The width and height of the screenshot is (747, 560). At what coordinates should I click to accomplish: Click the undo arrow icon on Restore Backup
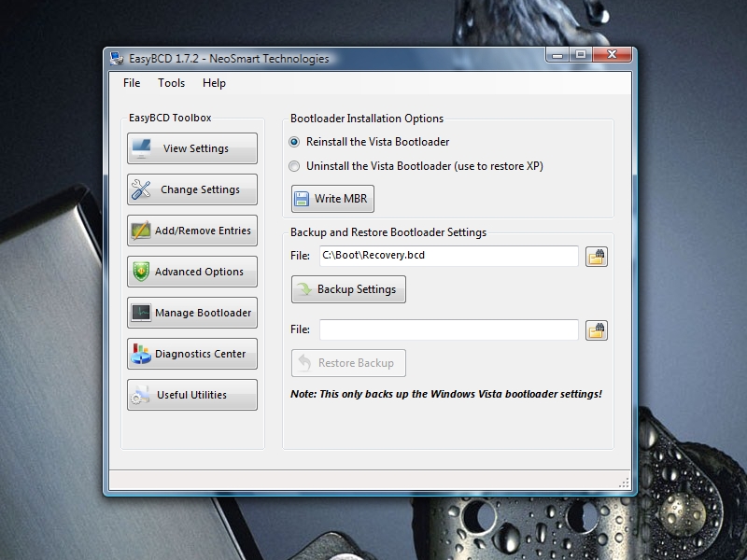coord(305,363)
